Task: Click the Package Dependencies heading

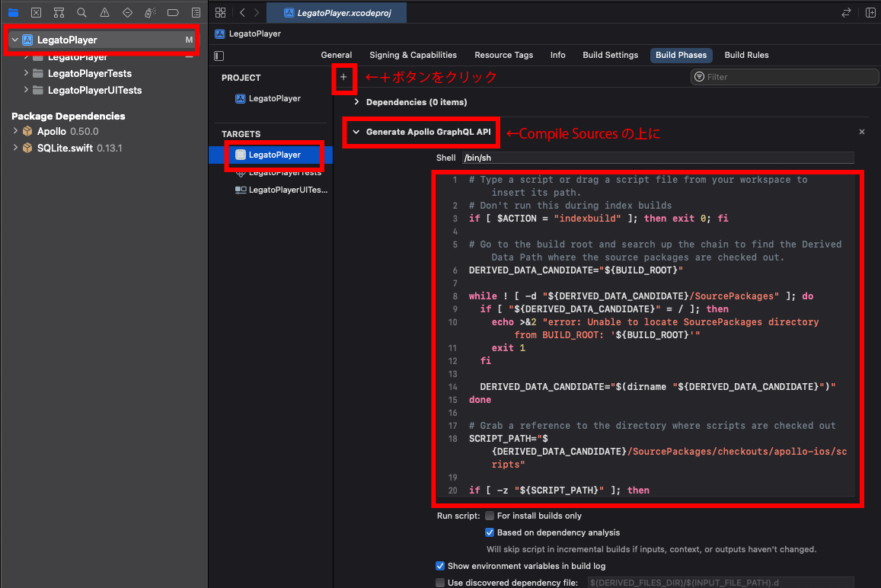Action: tap(69, 116)
